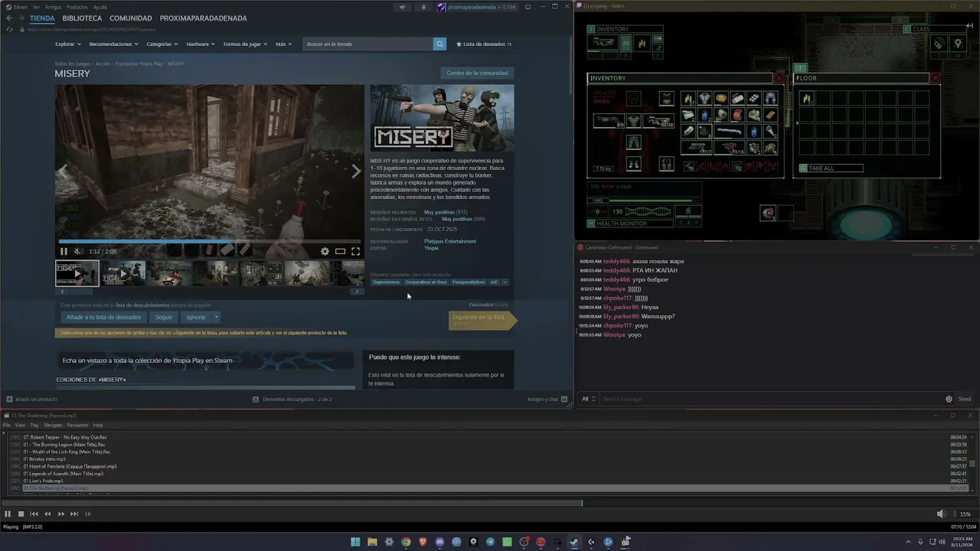Show next screenshot with right arrow
The width and height of the screenshot is (980, 551).
[x=355, y=171]
